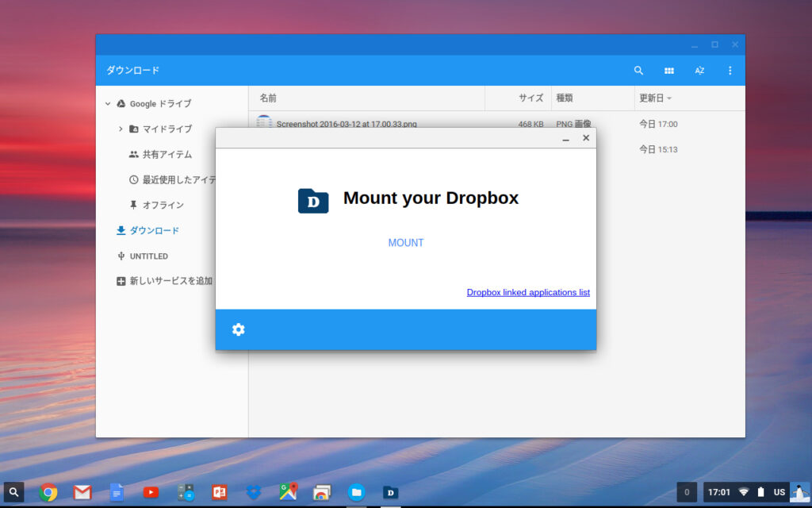This screenshot has height=508, width=812.
Task: Open the launcher search button on shelf
Action: [x=14, y=492]
